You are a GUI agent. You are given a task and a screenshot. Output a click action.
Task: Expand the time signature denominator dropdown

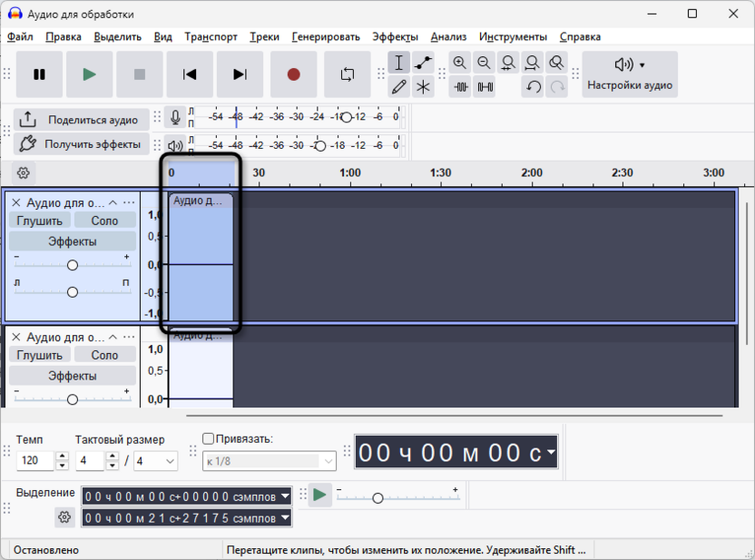point(155,461)
